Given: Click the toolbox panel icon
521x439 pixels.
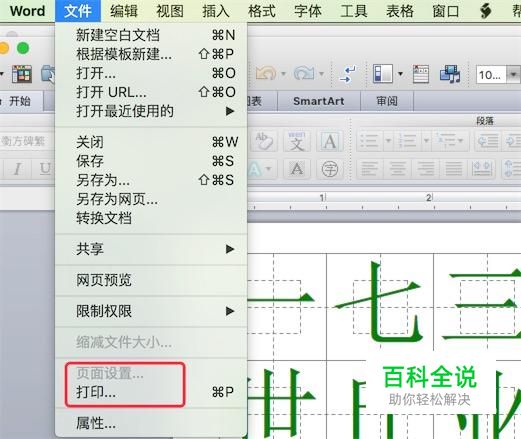Looking at the screenshot, I should tap(421, 74).
